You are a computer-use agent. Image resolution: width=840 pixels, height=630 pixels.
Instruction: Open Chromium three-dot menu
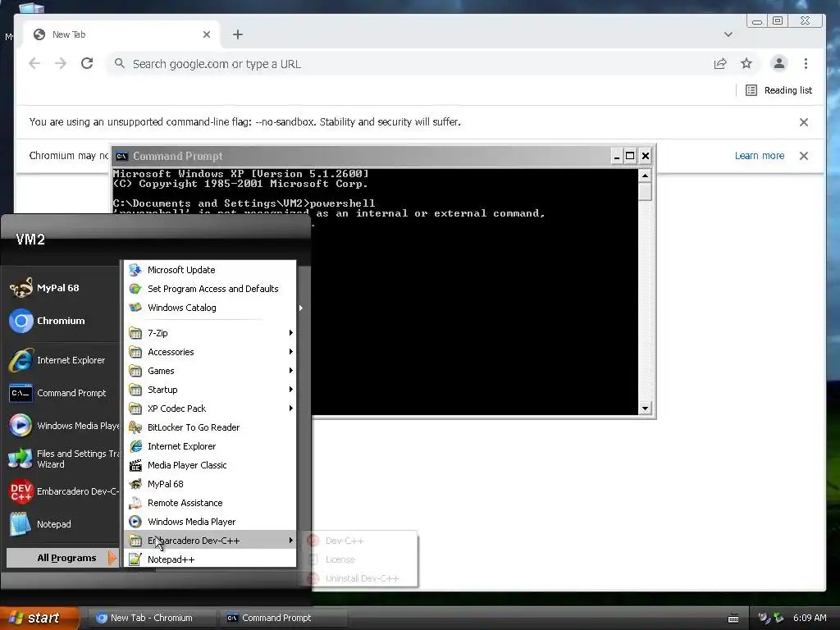(x=806, y=64)
